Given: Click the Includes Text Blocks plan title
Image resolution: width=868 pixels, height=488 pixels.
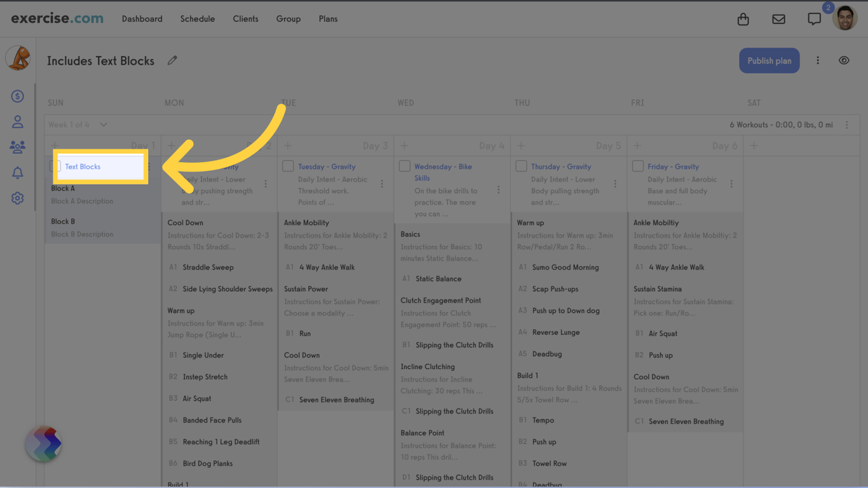Looking at the screenshot, I should pyautogui.click(x=100, y=61).
